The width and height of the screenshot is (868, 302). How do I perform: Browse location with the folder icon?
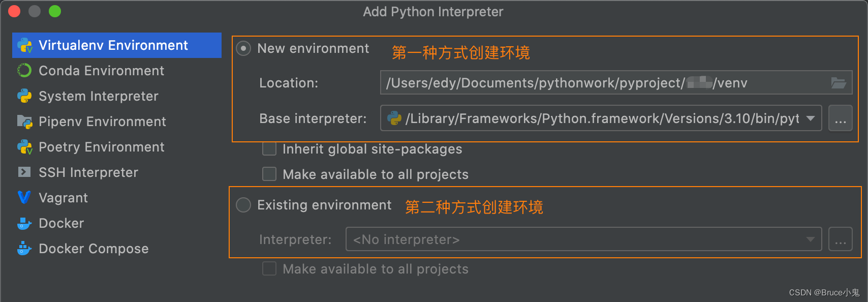click(x=839, y=83)
